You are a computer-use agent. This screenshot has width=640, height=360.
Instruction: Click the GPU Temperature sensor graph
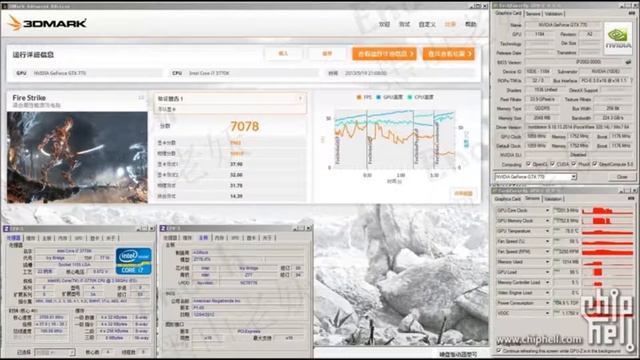[x=608, y=231]
